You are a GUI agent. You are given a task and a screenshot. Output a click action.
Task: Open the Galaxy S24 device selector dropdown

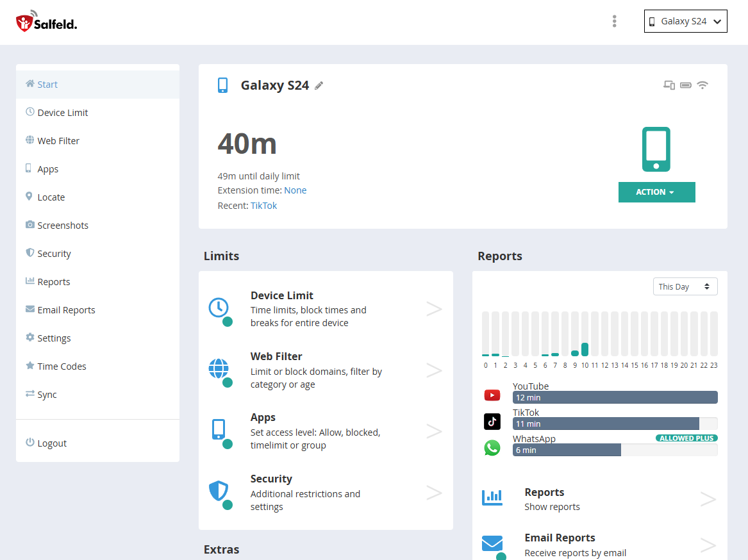685,21
